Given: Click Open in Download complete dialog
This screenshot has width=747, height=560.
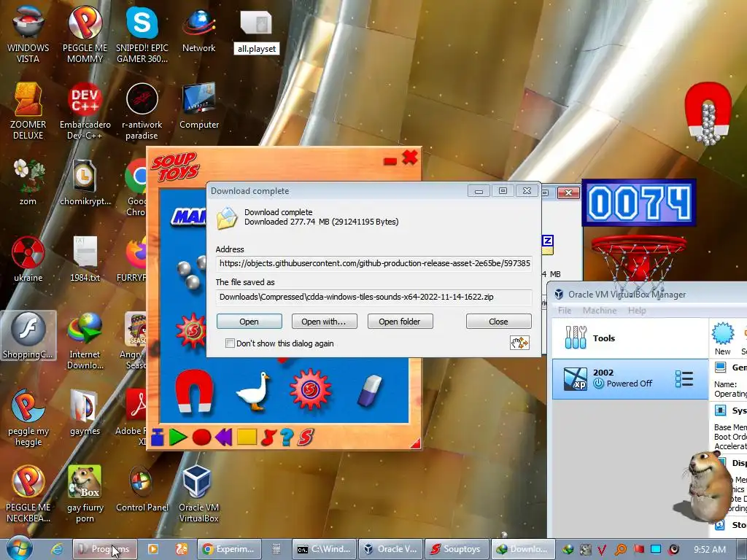Looking at the screenshot, I should (x=249, y=322).
